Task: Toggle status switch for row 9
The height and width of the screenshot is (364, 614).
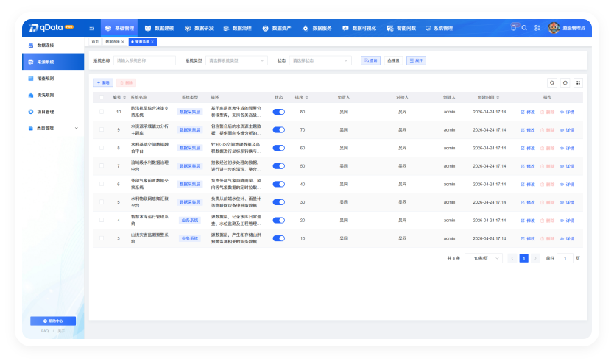Action: (x=279, y=130)
